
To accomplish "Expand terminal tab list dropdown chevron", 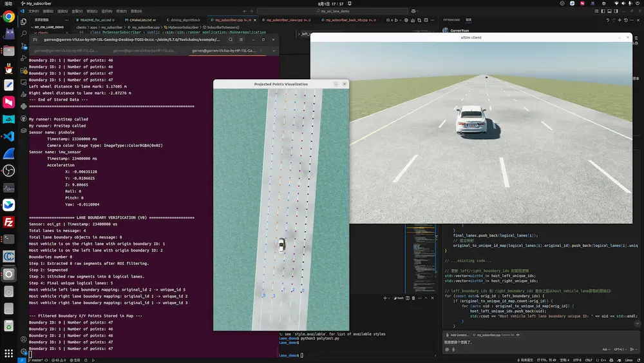I will pyautogui.click(x=274, y=50).
